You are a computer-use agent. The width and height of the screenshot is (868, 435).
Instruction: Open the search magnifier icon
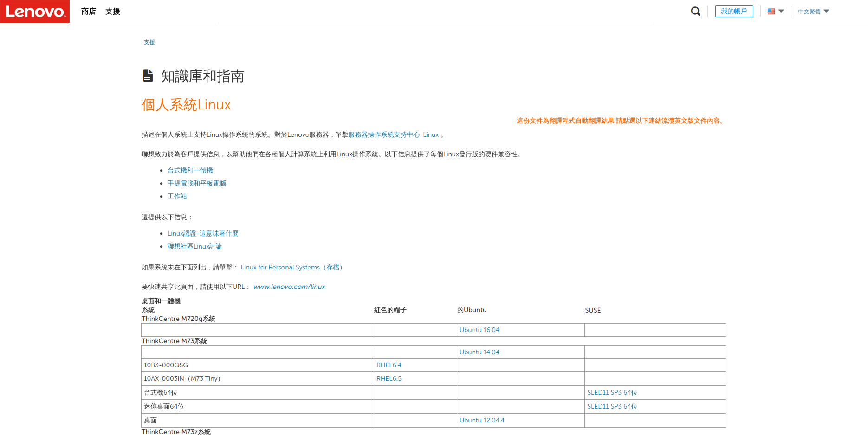695,11
